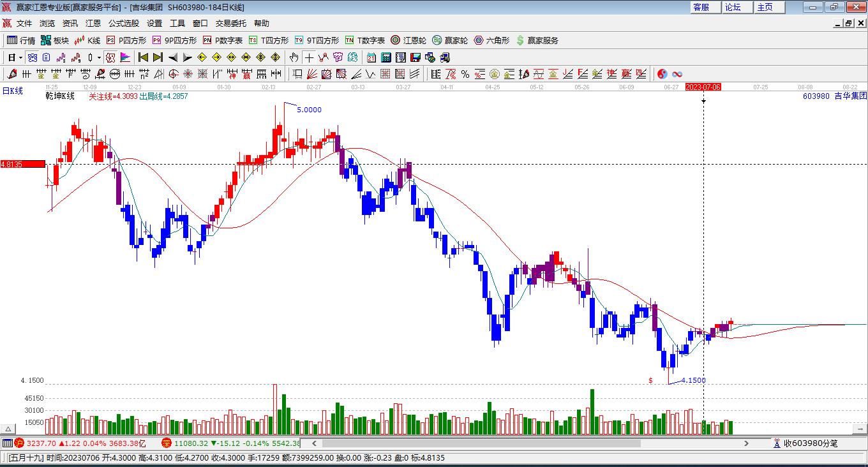Image resolution: width=868 pixels, height=467 pixels.
Task: Jump to first bar with skip-back icon
Action: (143, 57)
